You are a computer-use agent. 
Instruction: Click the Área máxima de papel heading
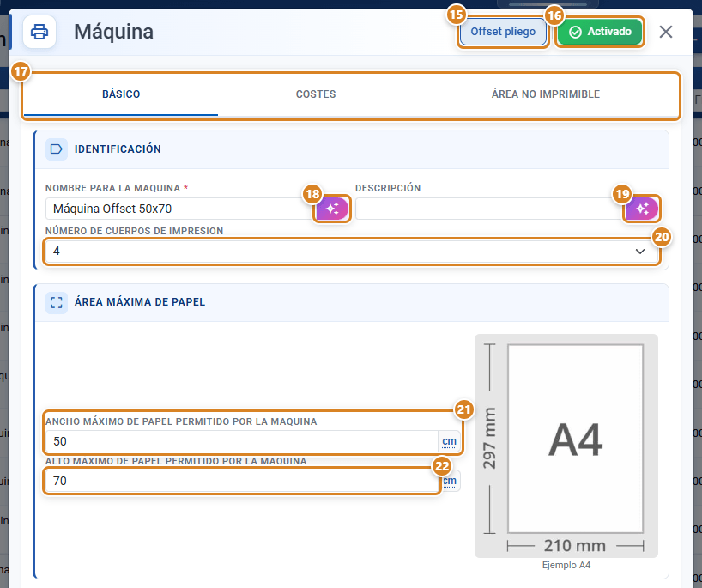pos(140,302)
